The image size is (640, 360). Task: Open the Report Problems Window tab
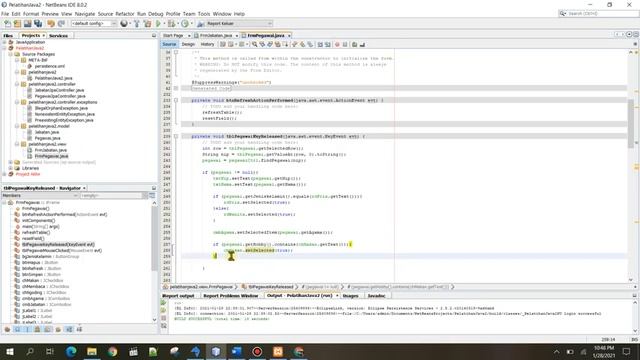231,296
